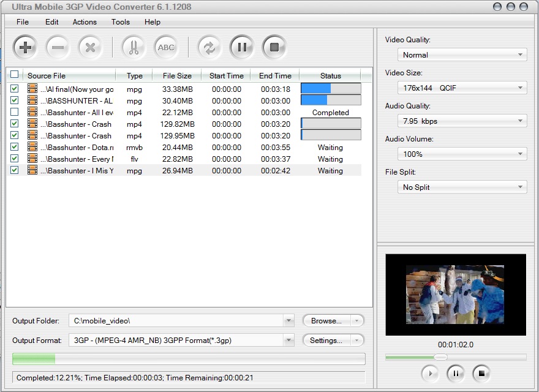Open the Video Quality dropdown

[462, 55]
